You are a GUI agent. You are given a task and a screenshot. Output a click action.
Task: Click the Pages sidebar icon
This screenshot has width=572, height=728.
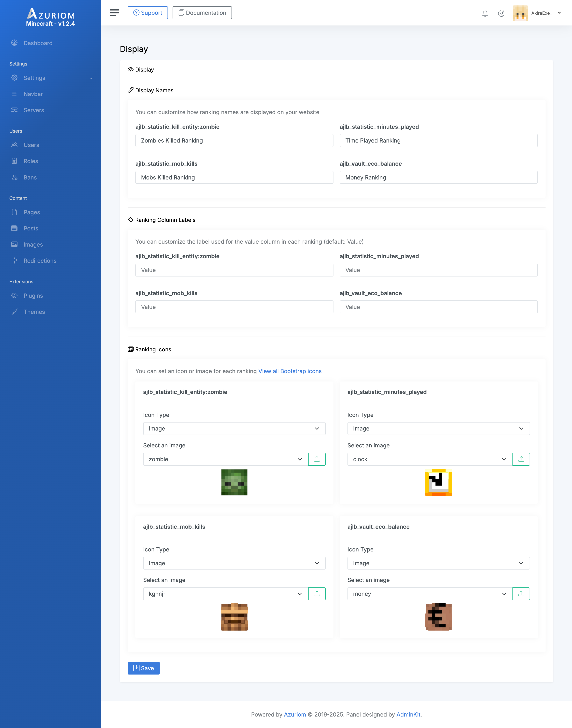(x=14, y=212)
